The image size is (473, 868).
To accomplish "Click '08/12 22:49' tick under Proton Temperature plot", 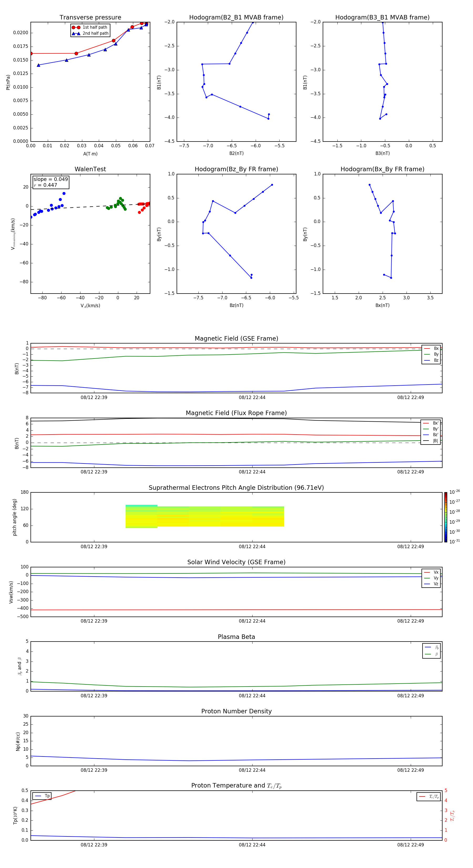I will (x=410, y=845).
